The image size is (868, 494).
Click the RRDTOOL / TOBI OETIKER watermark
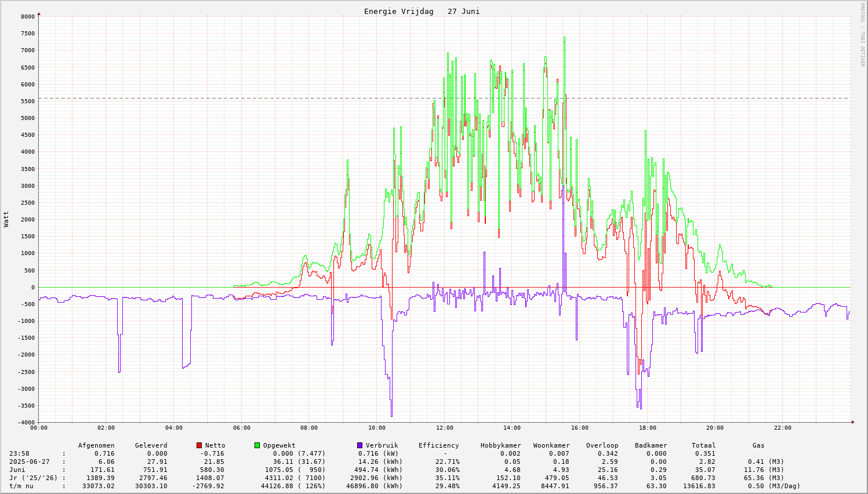click(x=862, y=35)
